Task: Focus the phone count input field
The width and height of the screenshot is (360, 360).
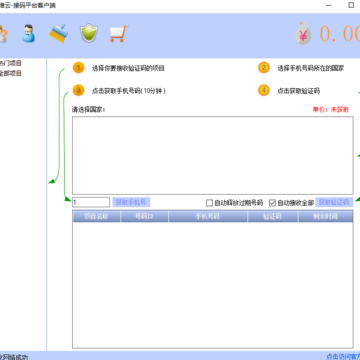Action: click(x=91, y=202)
